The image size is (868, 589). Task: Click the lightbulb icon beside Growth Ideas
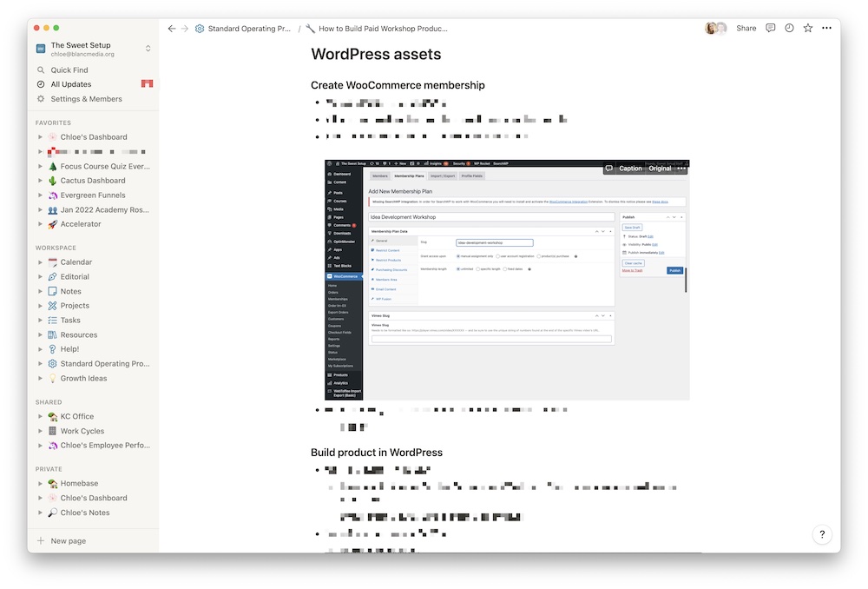point(53,379)
